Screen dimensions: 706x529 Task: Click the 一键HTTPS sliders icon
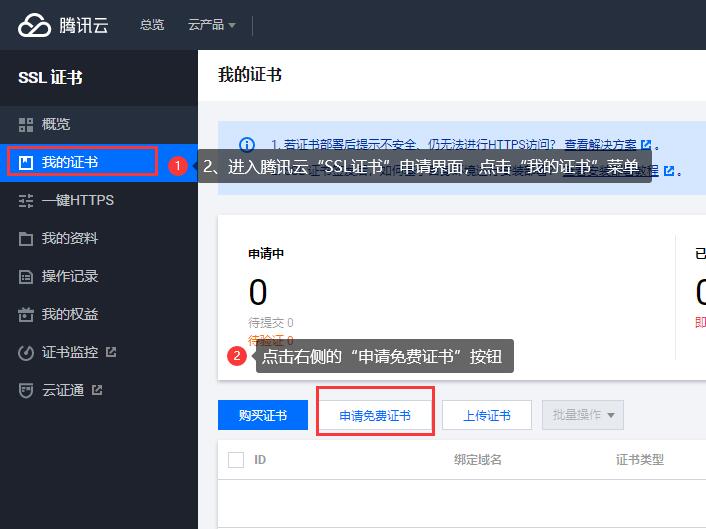26,201
